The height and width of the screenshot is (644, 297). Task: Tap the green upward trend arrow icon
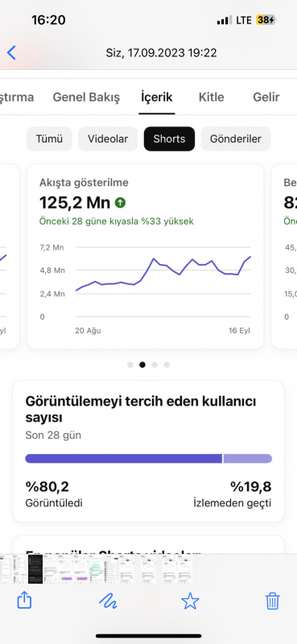click(120, 202)
